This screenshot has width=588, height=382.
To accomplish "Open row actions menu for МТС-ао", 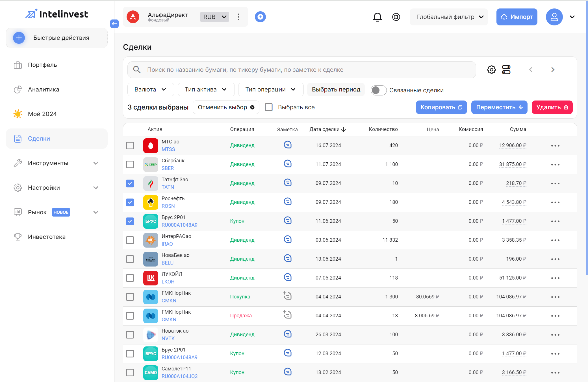I will click(555, 146).
